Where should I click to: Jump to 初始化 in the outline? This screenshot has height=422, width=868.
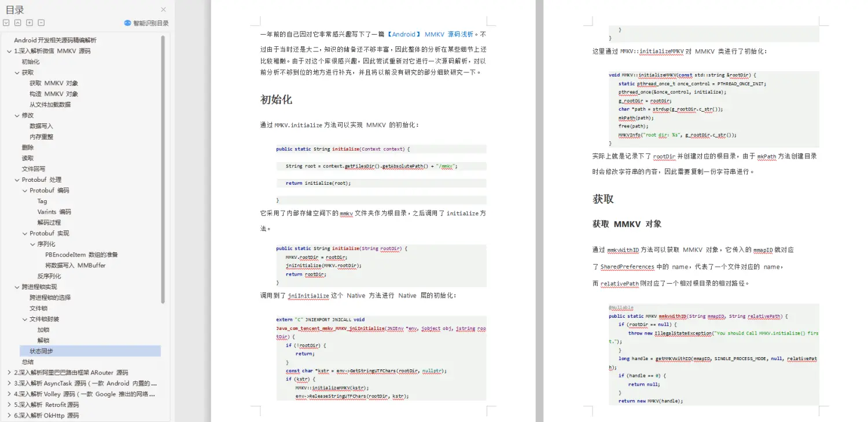coord(31,62)
